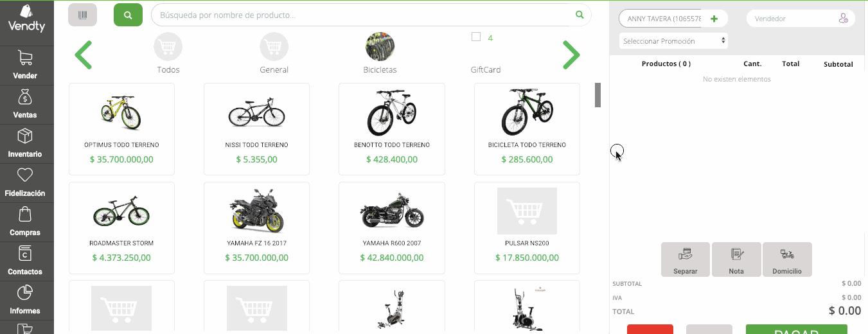Image resolution: width=868 pixels, height=334 pixels.
Task: Click the green magnifier search button
Action: point(128,15)
